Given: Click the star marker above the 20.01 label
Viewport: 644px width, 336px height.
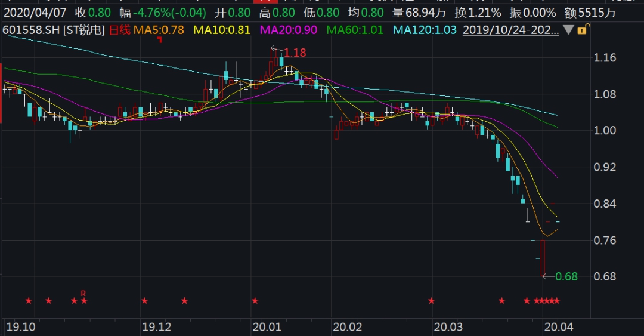Looking at the screenshot, I should 255,301.
